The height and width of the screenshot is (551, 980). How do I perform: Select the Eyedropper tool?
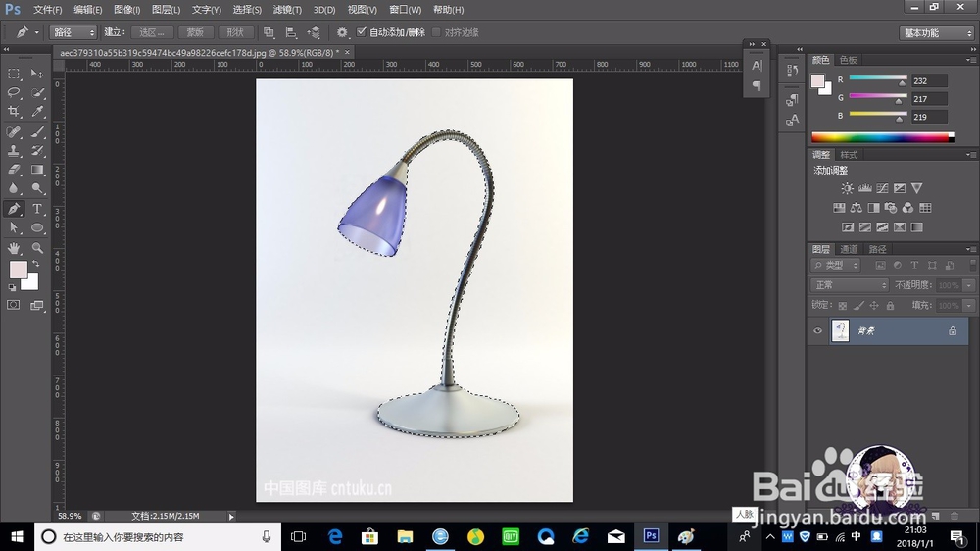click(x=37, y=112)
